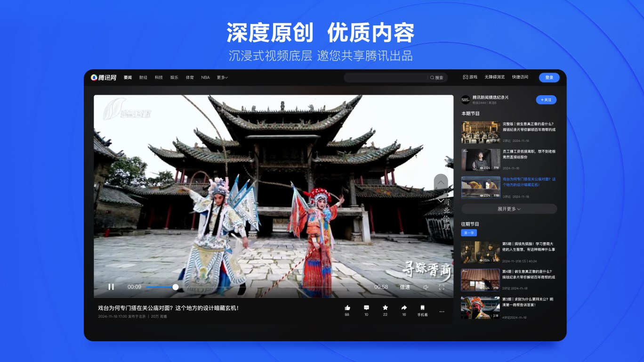The width and height of the screenshot is (644, 362).
Task: Open comments via the speech bubble icon
Action: coord(366,308)
